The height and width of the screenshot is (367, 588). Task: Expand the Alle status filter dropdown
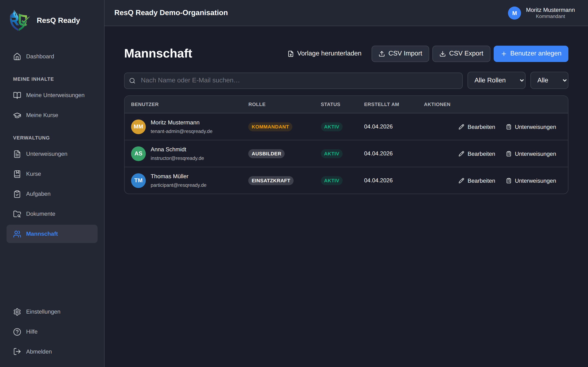(549, 80)
